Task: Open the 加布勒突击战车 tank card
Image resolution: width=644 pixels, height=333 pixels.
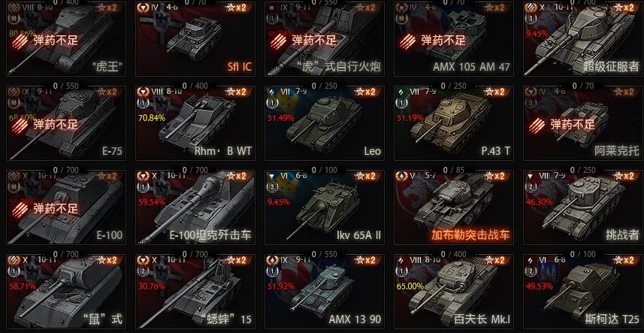Action: pos(453,207)
